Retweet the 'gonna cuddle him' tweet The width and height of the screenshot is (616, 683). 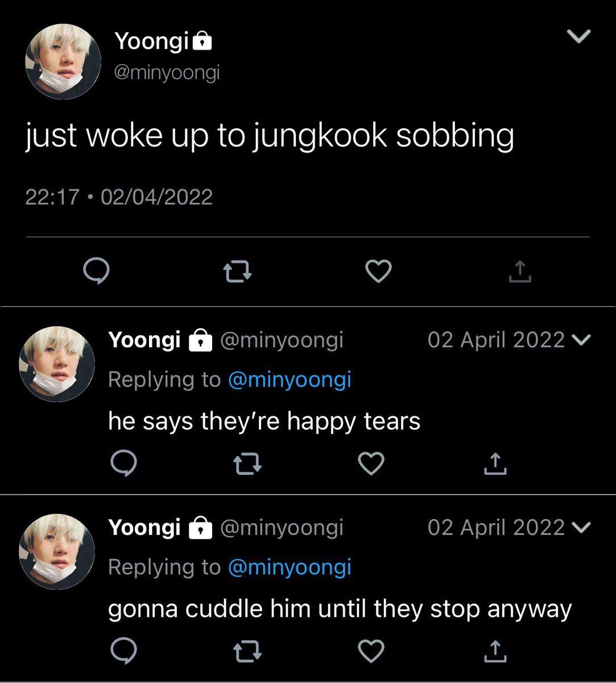click(x=248, y=651)
